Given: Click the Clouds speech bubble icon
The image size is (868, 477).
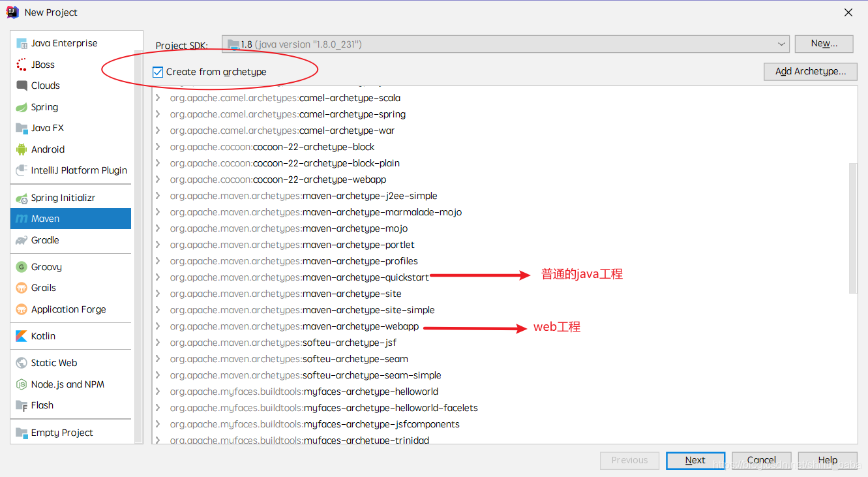Looking at the screenshot, I should pos(22,85).
